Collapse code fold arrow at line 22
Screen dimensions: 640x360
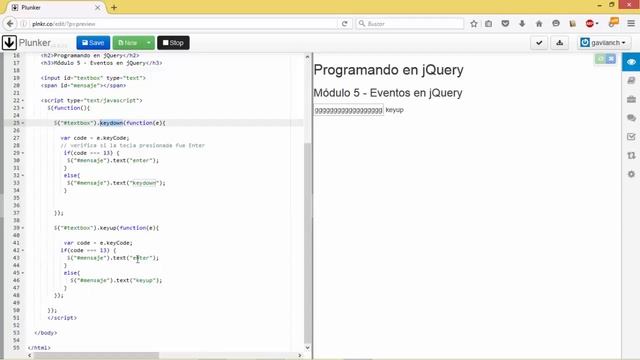[23, 100]
